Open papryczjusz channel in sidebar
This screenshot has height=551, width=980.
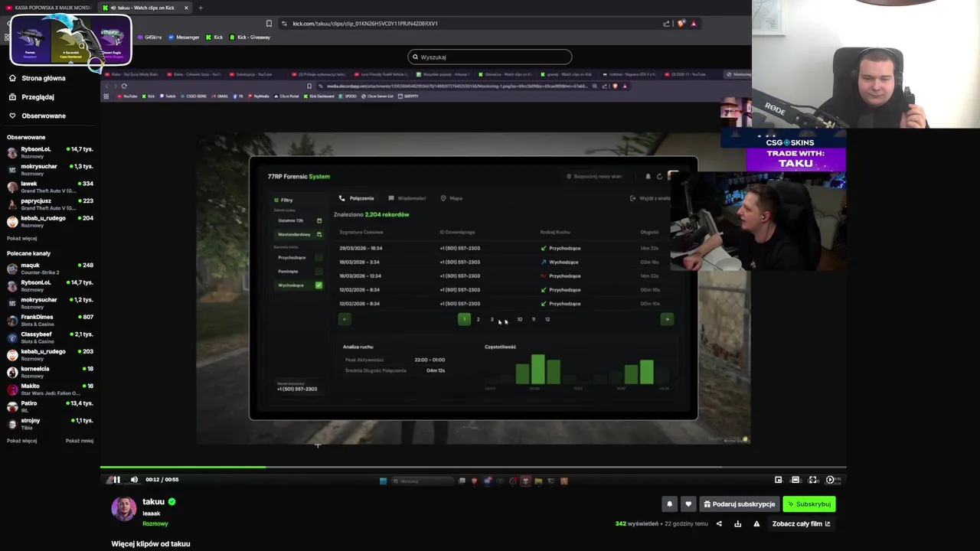(50, 204)
